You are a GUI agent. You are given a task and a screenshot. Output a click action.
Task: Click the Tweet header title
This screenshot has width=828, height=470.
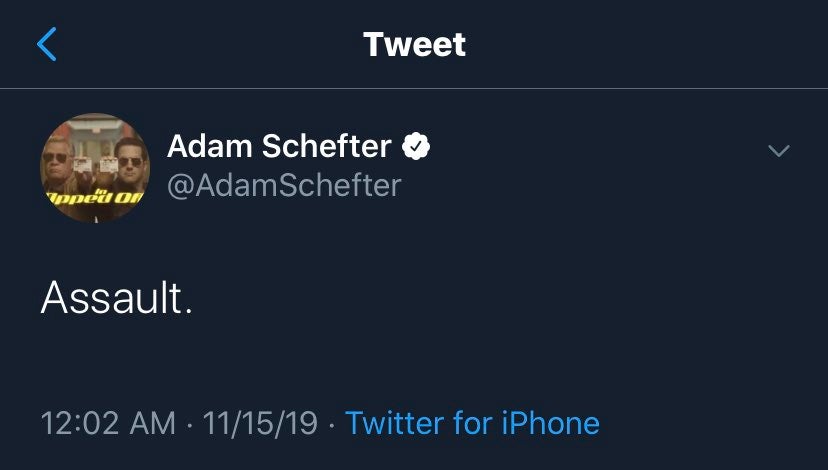click(x=414, y=44)
